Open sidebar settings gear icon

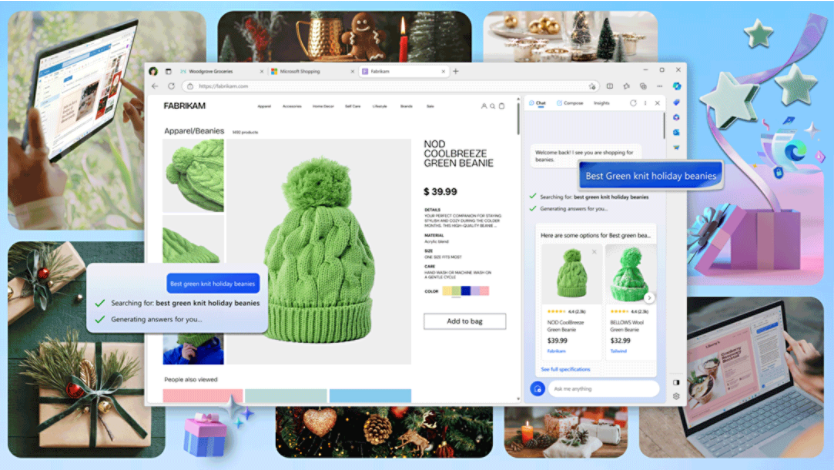coord(676,396)
